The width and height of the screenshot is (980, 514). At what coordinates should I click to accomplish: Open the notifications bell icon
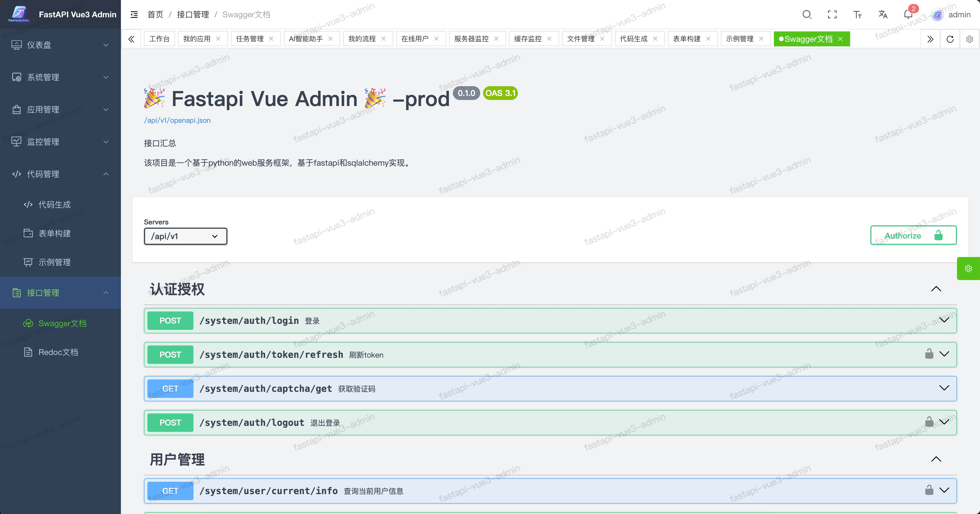tap(908, 14)
